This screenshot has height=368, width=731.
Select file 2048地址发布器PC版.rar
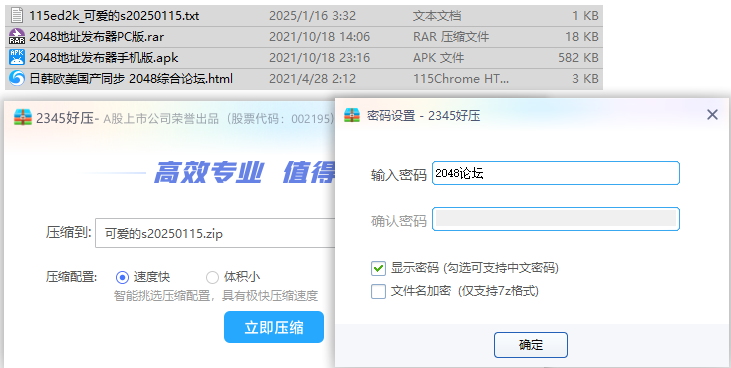click(304, 36)
